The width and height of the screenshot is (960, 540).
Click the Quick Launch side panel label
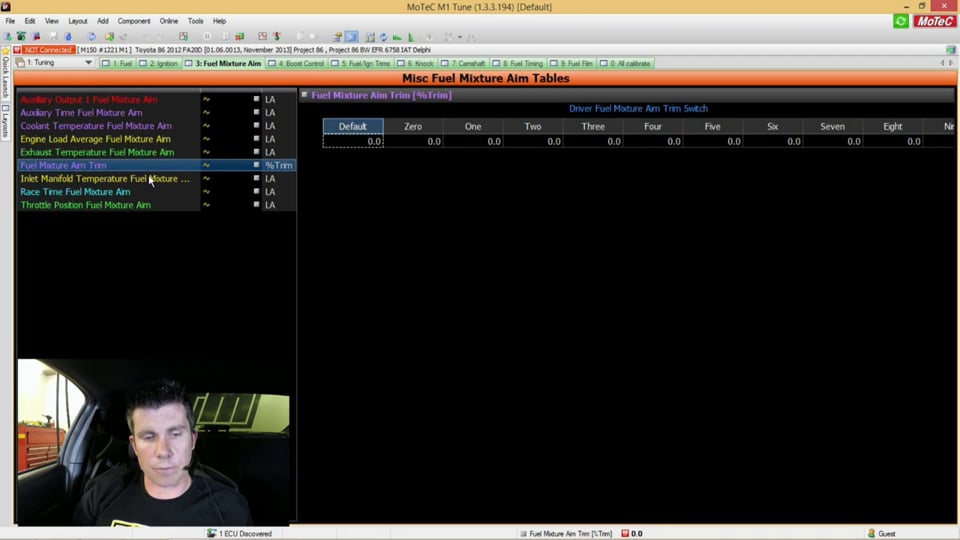pos(6,78)
